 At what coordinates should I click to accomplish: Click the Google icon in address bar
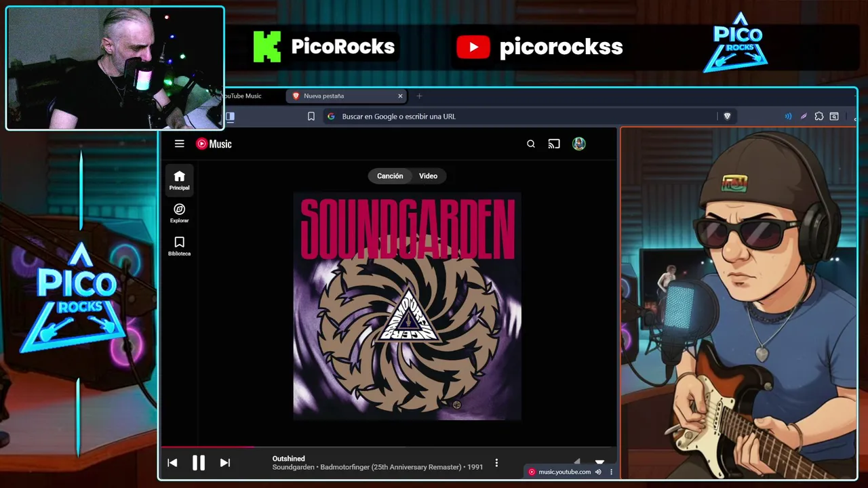pos(331,117)
